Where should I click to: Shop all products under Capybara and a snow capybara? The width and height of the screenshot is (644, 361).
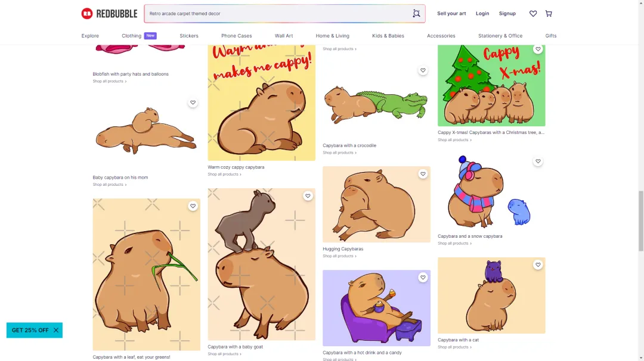pos(454,243)
